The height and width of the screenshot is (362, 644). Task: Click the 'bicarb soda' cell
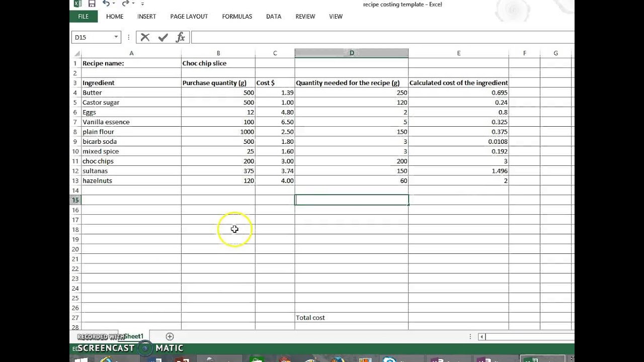pos(131,142)
